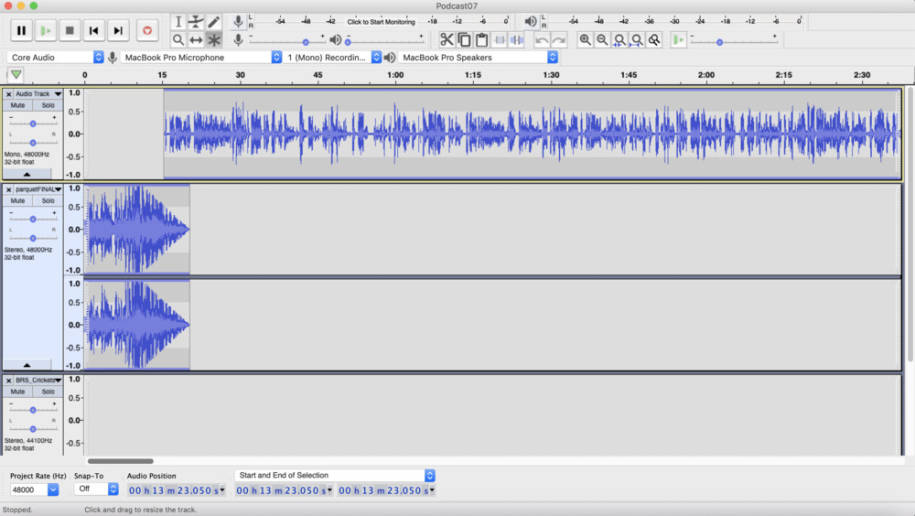Paste with the clipboard icon
This screenshot has height=516, width=915.
pyautogui.click(x=481, y=40)
